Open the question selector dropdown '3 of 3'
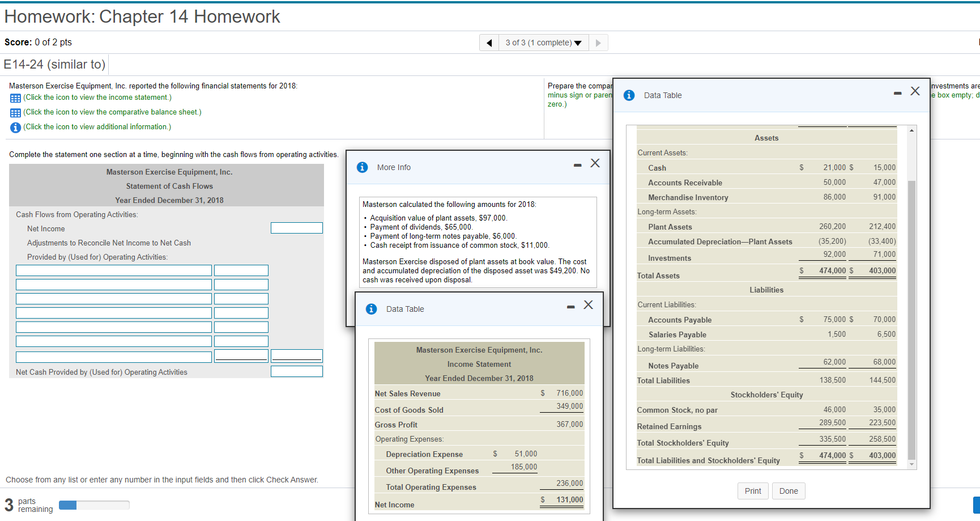980x521 pixels. coord(544,43)
